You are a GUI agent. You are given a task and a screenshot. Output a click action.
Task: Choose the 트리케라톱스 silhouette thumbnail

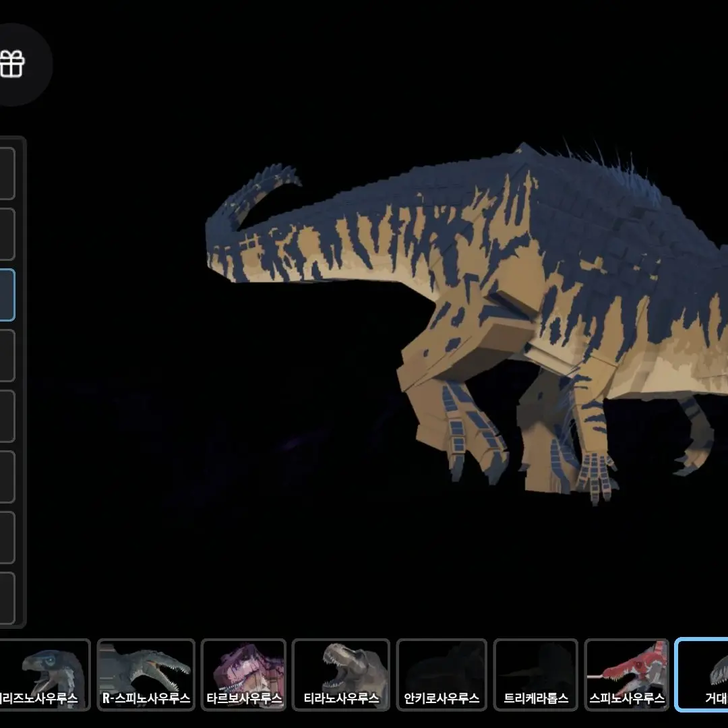(x=536, y=674)
